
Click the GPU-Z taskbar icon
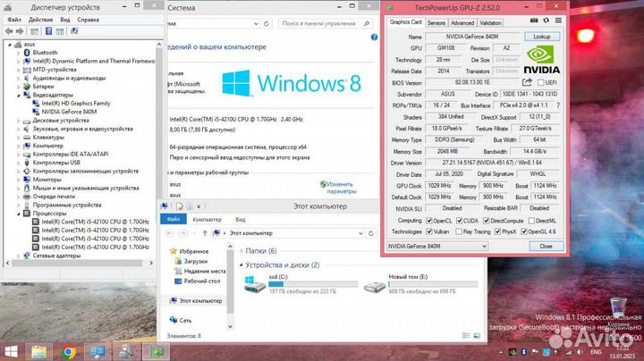pos(156,351)
